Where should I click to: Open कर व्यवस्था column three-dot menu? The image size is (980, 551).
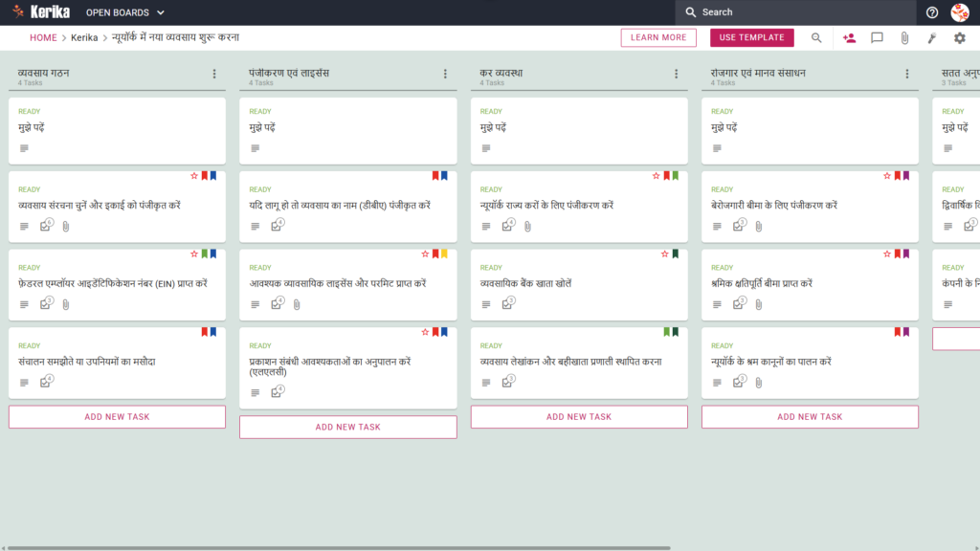677,74
